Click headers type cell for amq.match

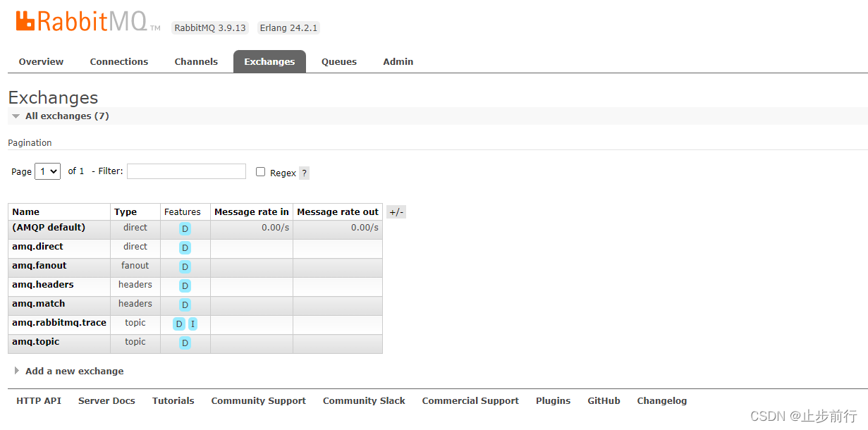point(135,304)
